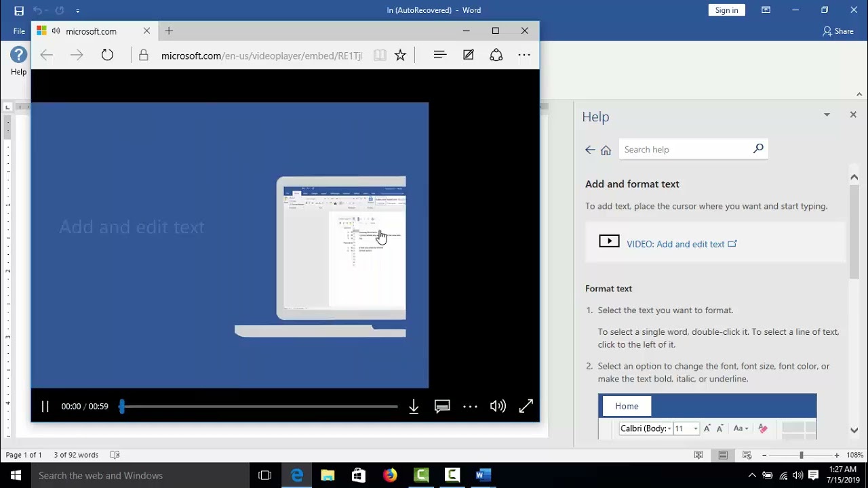Click the Search help input field
Viewport: 868px width, 488px height.
click(685, 150)
